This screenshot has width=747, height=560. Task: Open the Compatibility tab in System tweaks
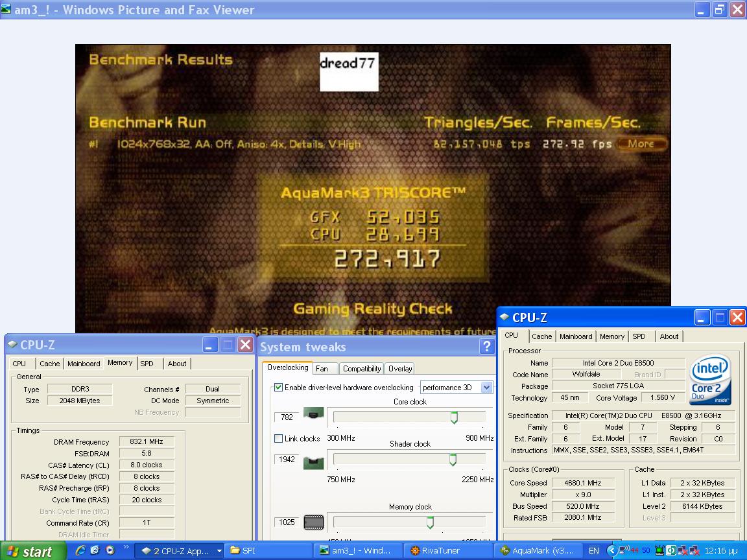pyautogui.click(x=362, y=369)
